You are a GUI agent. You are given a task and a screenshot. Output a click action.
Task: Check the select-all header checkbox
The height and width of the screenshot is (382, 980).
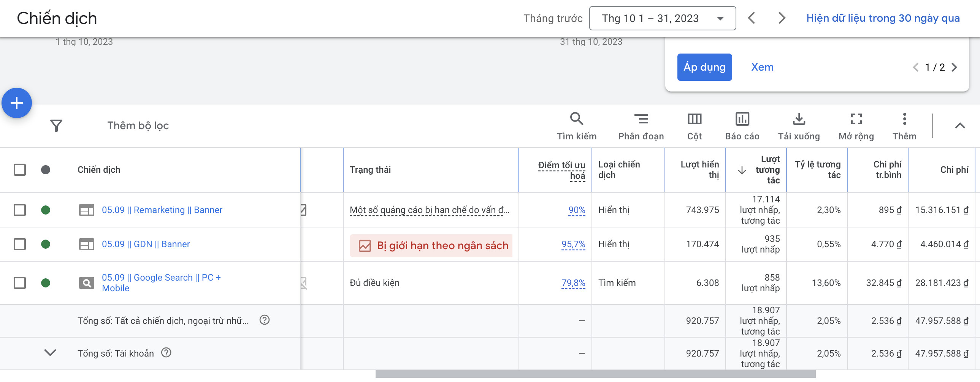point(20,170)
